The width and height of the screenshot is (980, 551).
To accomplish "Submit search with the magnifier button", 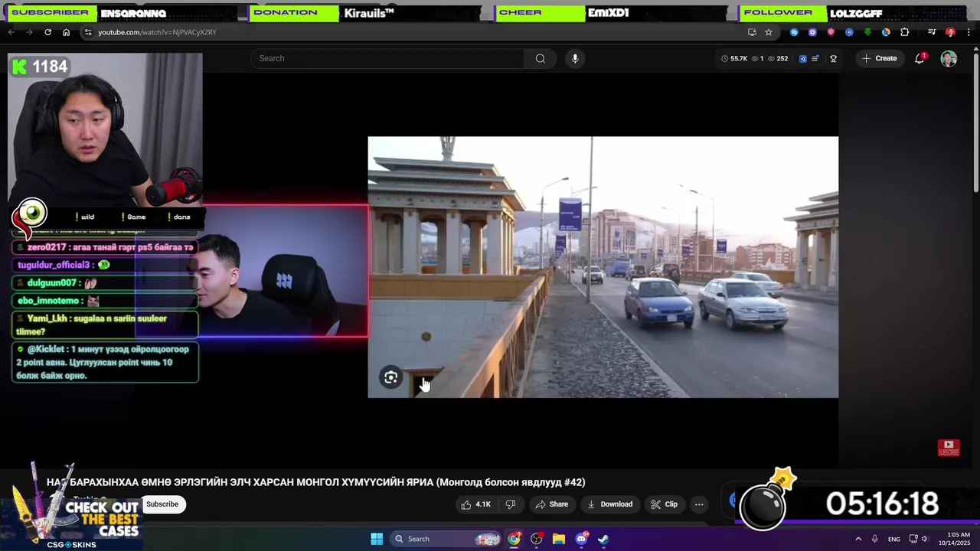I will click(541, 58).
